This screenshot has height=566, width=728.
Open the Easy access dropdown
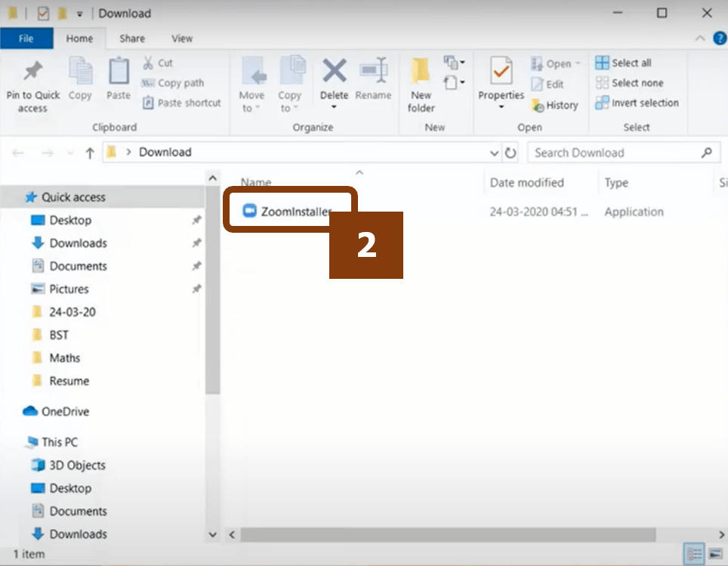pyautogui.click(x=454, y=82)
